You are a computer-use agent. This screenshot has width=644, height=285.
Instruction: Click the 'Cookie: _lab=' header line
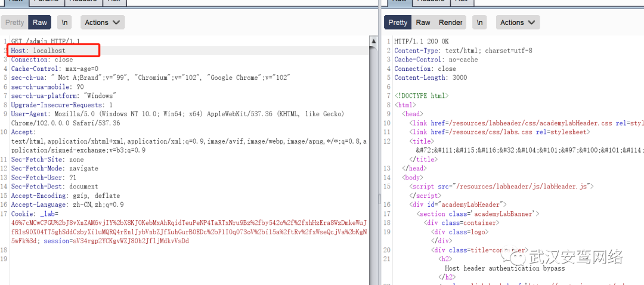(35, 213)
